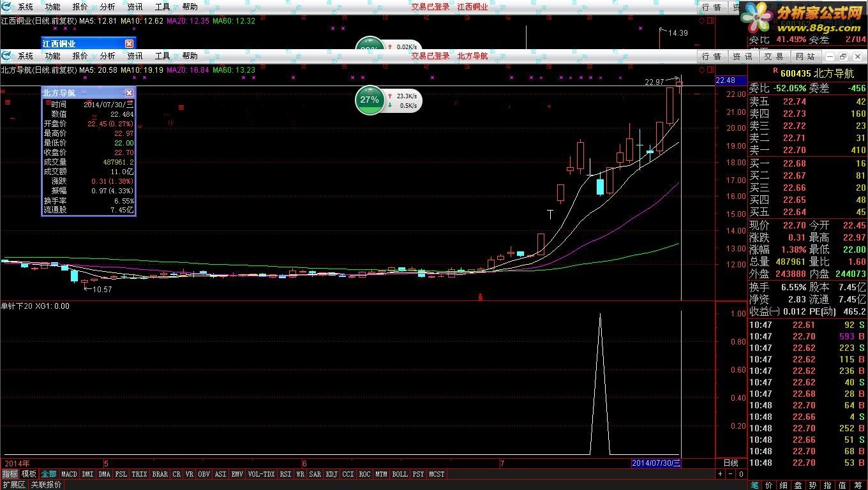The image size is (868, 490).
Task: Switch to the 盘 tab in quote panel
Action: [x=798, y=485]
